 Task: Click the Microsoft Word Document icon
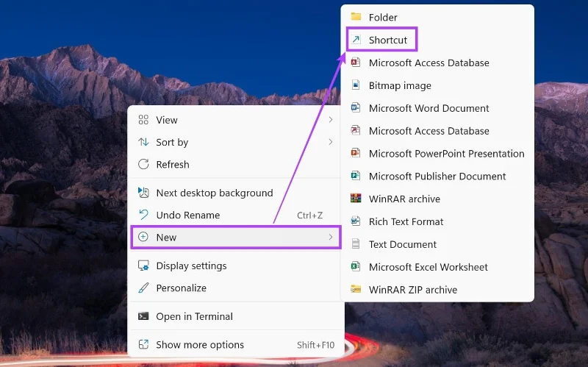(x=356, y=107)
